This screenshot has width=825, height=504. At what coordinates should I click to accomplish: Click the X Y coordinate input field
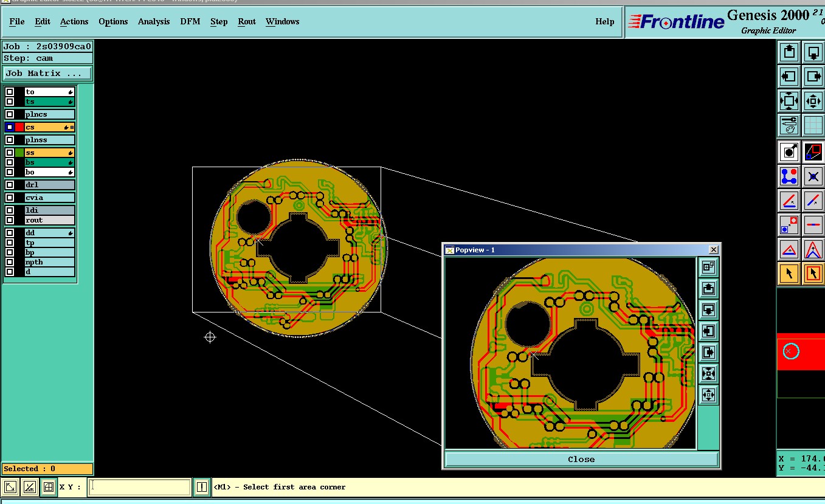click(x=139, y=487)
